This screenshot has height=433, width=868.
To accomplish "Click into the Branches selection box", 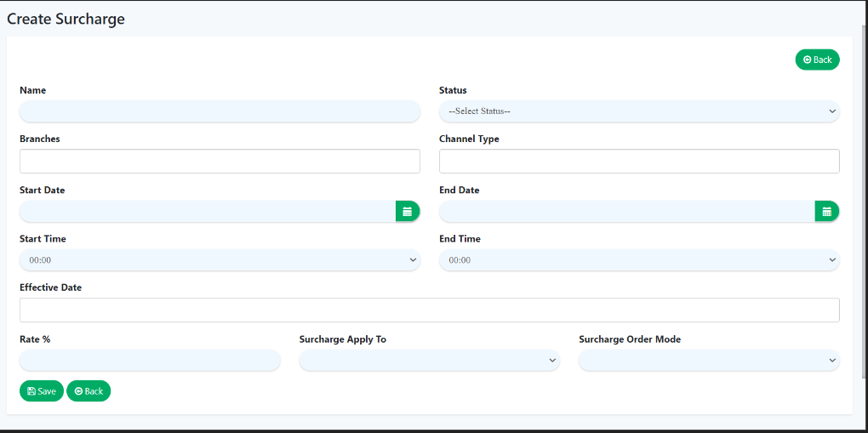I will 220,162.
